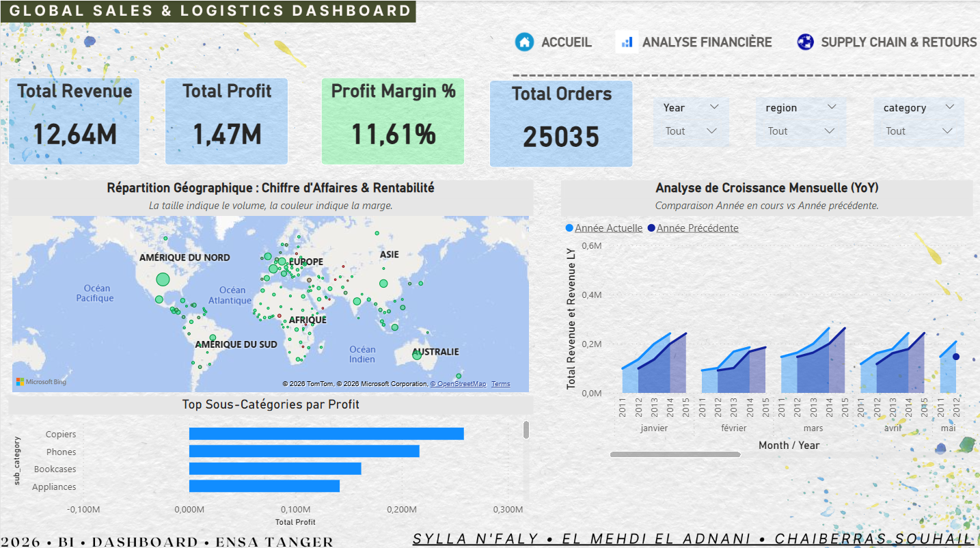Viewport: 980px width, 548px height.
Task: Click the ASIE map label
Action: [x=389, y=254]
